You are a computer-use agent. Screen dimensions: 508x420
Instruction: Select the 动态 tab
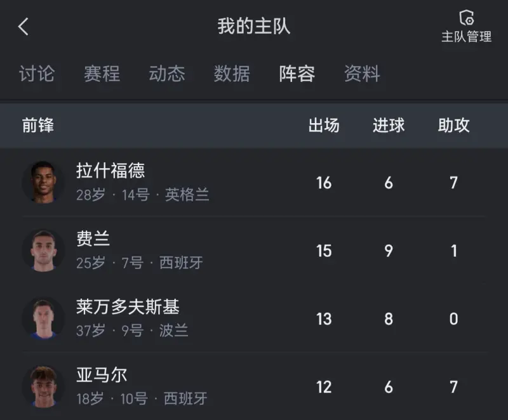coord(167,74)
